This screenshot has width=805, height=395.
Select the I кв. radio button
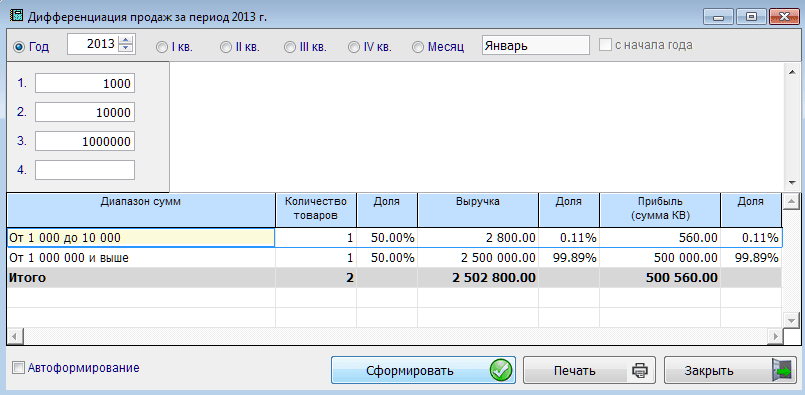162,47
